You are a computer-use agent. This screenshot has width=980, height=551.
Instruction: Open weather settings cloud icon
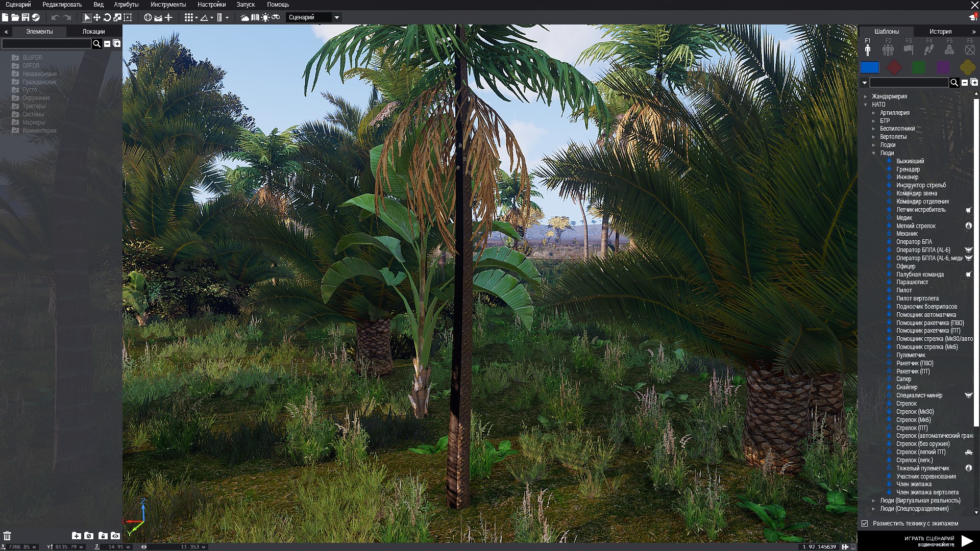click(x=245, y=17)
